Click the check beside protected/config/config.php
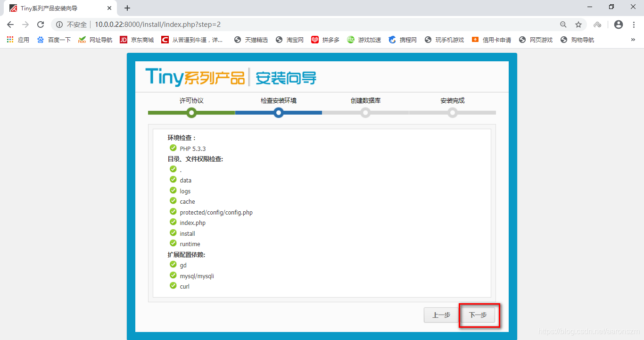The width and height of the screenshot is (644, 340). (x=173, y=211)
